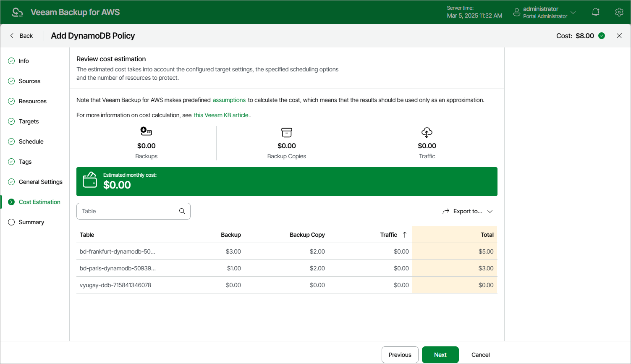The height and width of the screenshot is (364, 631).
Task: Click the search magnifier in Table field
Action: [x=182, y=211]
